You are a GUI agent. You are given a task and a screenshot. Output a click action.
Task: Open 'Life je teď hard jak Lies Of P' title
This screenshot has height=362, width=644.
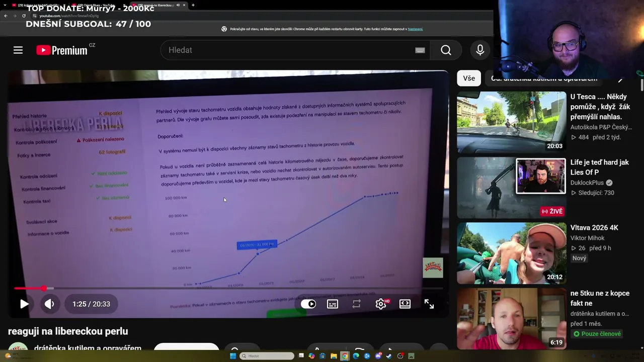pyautogui.click(x=600, y=167)
